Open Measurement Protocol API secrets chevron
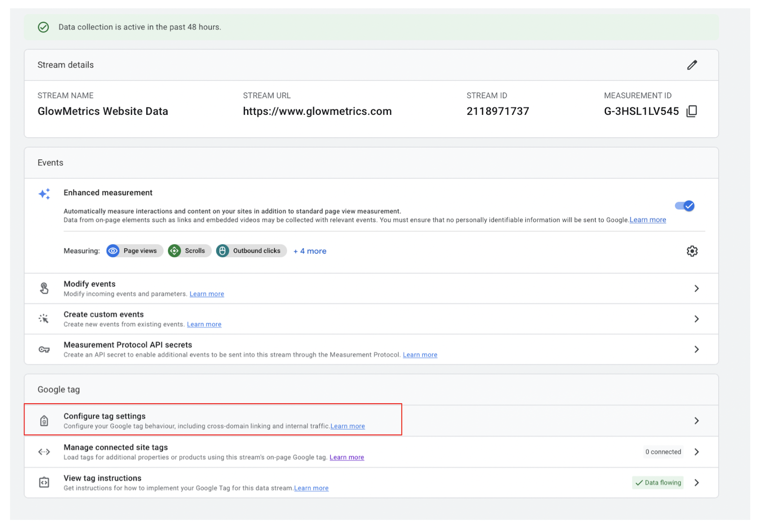 pos(696,350)
